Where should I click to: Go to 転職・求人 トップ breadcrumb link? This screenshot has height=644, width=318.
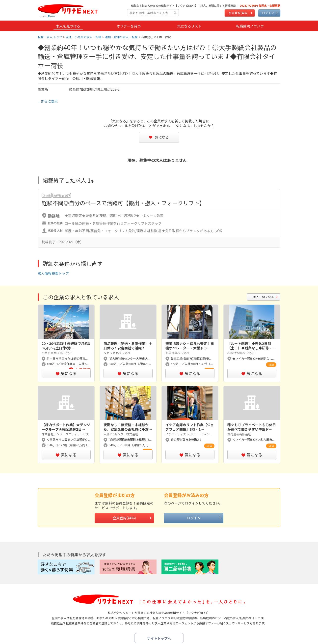point(50,37)
